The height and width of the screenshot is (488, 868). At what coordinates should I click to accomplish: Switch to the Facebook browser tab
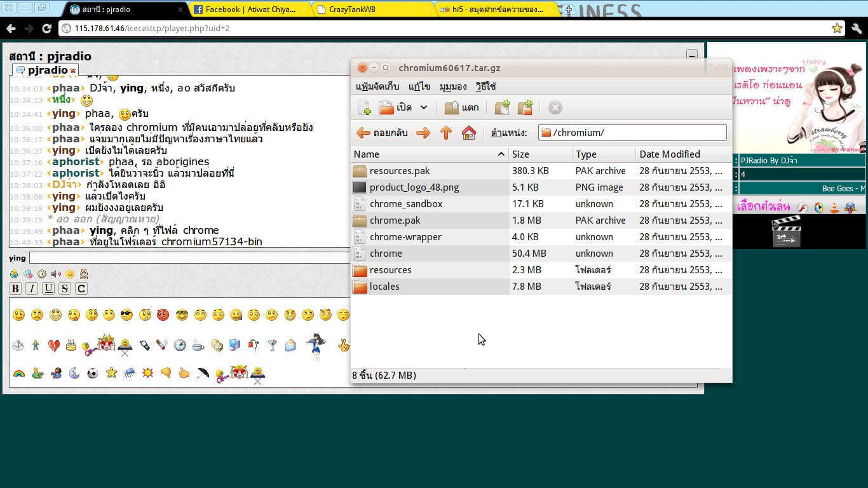click(250, 10)
